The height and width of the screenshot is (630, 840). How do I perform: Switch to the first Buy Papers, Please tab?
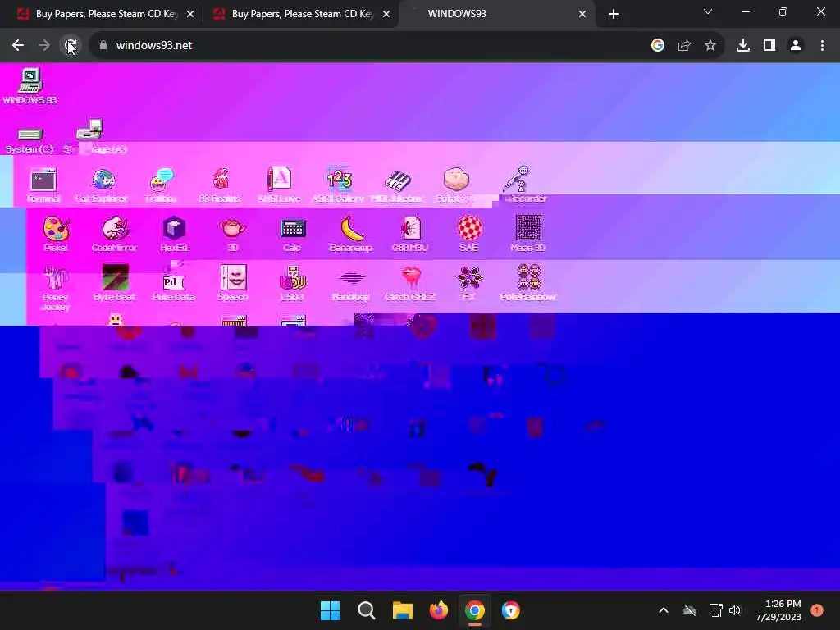[x=106, y=14]
